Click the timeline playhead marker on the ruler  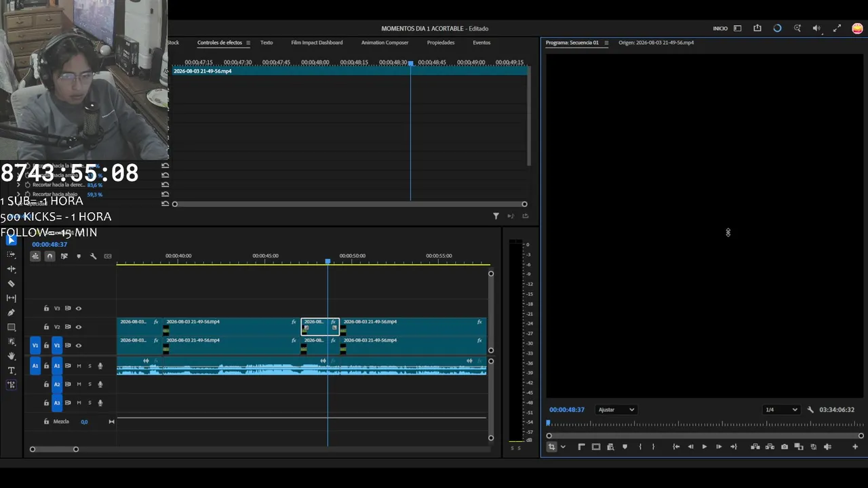coord(328,261)
